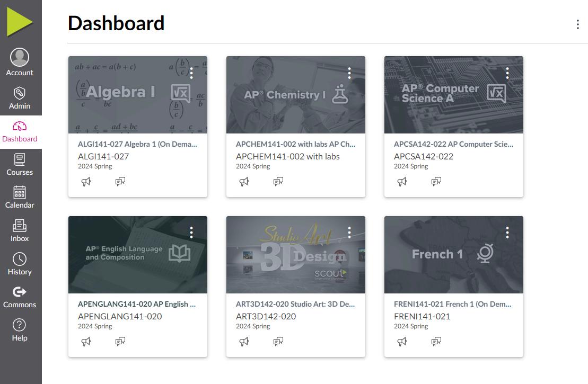Image resolution: width=588 pixels, height=384 pixels.
Task: Open discussions icon for FRENI141-021 card
Action: click(x=436, y=341)
